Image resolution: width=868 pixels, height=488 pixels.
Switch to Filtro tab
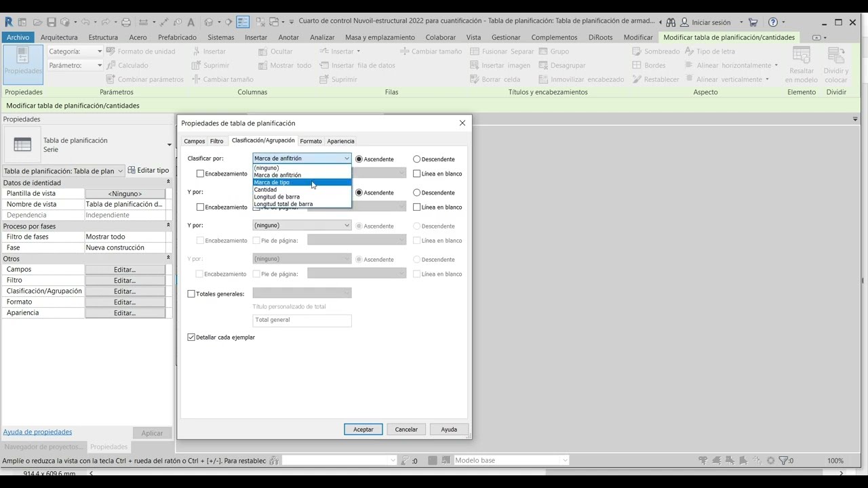pos(217,141)
